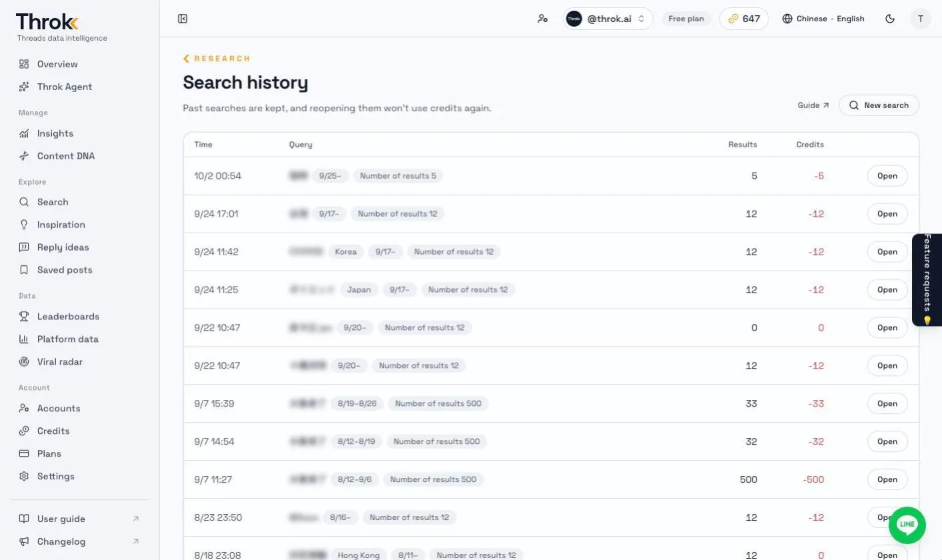Select the Hong Kong tag in 8/18 row
This screenshot has width=942, height=560.
359,555
